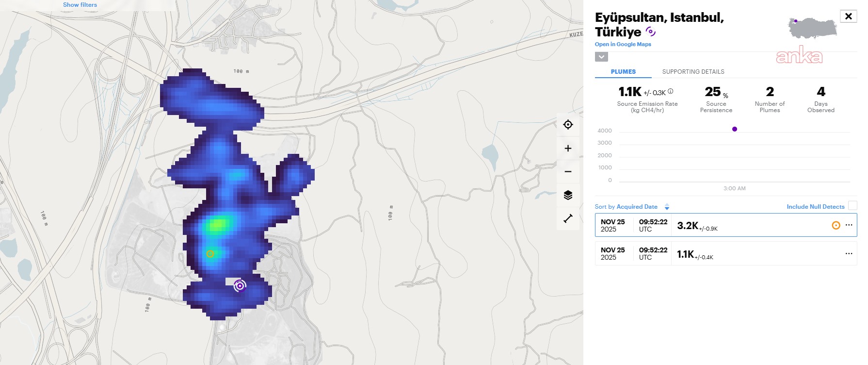Viewport: 868px width, 365px height.
Task: Click the Number of Plumes stat
Action: coord(770,100)
